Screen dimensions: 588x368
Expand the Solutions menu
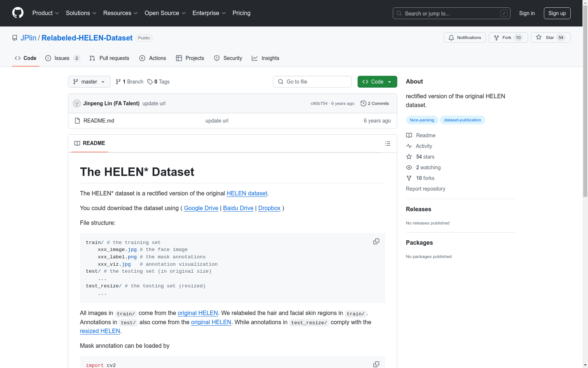pyautogui.click(x=81, y=13)
